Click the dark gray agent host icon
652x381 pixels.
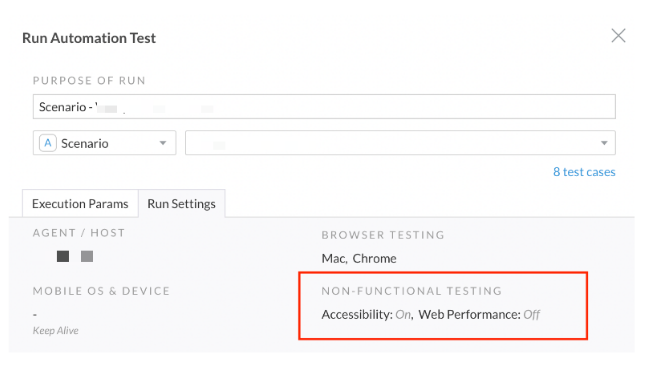pyautogui.click(x=63, y=256)
